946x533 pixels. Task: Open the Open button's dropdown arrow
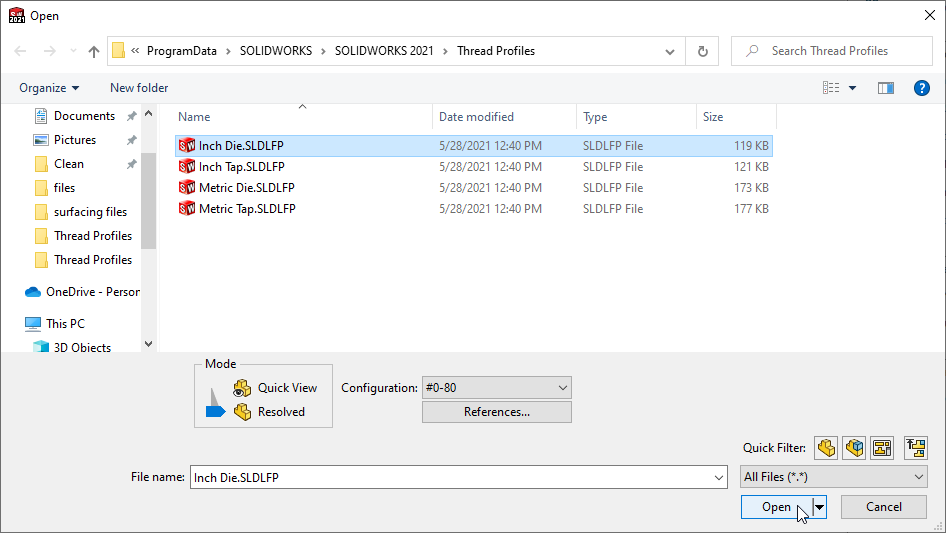pyautogui.click(x=819, y=507)
